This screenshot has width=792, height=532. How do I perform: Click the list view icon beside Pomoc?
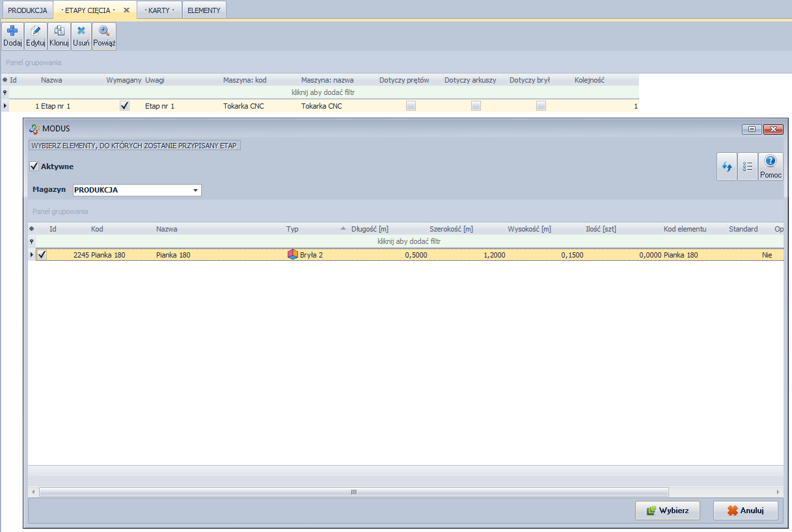[748, 166]
